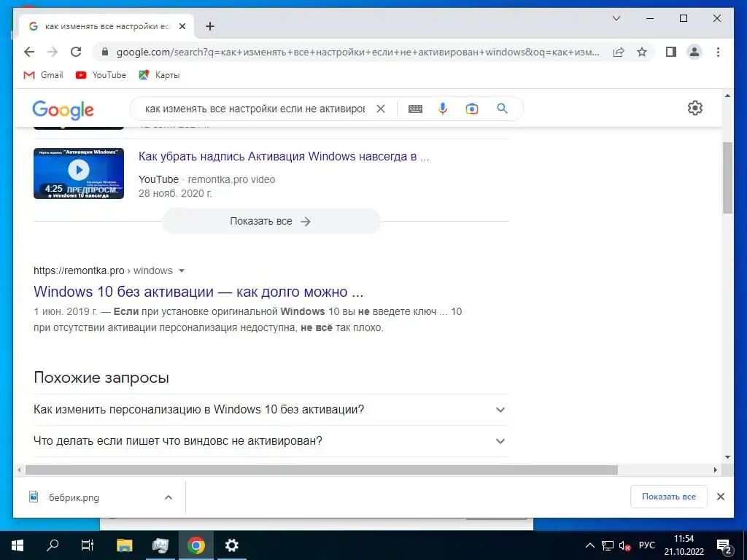This screenshot has height=560, width=747.
Task: Open options chevron for бебрик.png download
Action: (169, 497)
